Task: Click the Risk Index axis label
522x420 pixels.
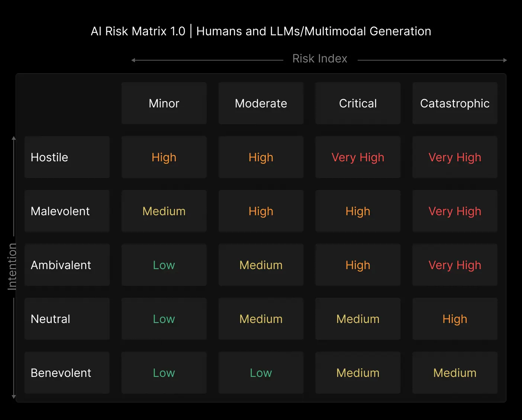Action: [320, 59]
